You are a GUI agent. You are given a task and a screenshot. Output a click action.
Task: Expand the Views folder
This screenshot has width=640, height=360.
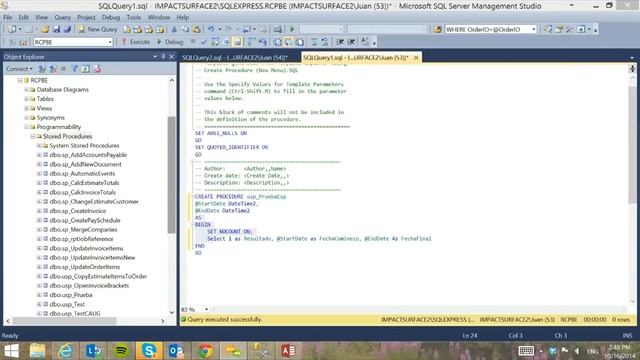pos(26,109)
